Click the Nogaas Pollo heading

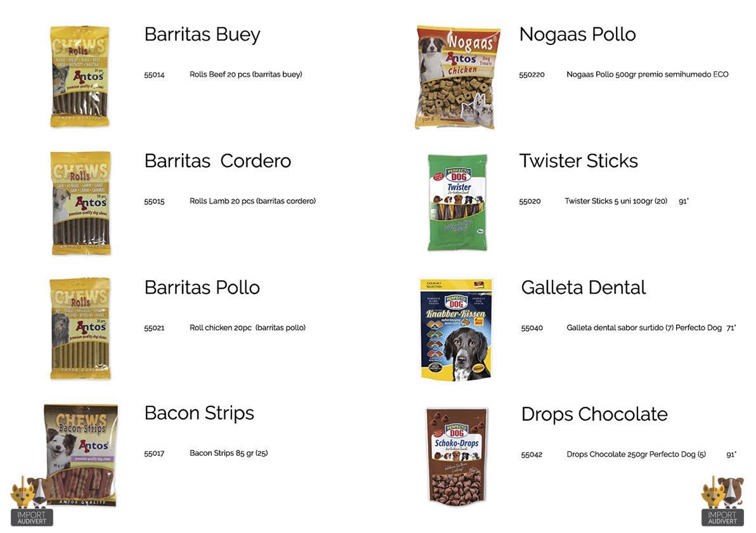coord(577,35)
